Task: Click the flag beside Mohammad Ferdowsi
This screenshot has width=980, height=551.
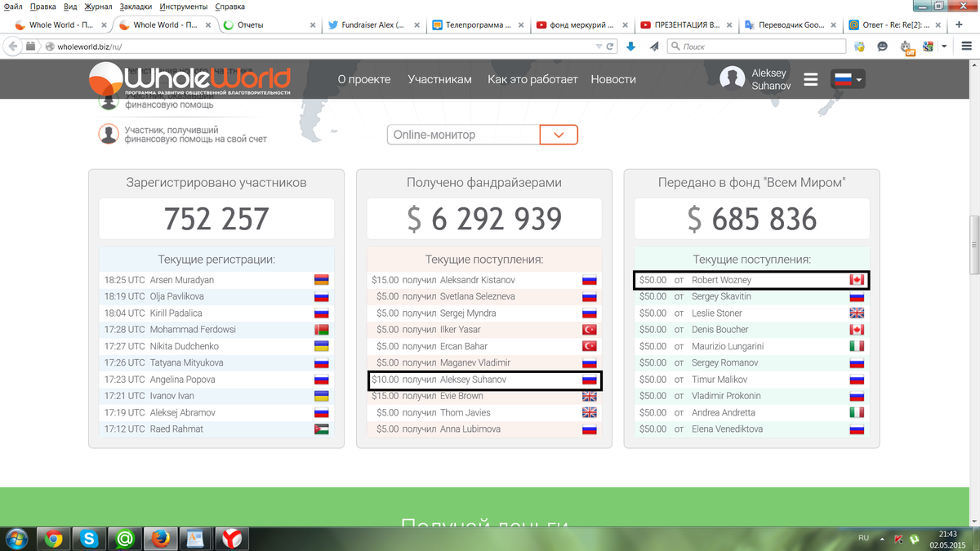Action: [321, 330]
